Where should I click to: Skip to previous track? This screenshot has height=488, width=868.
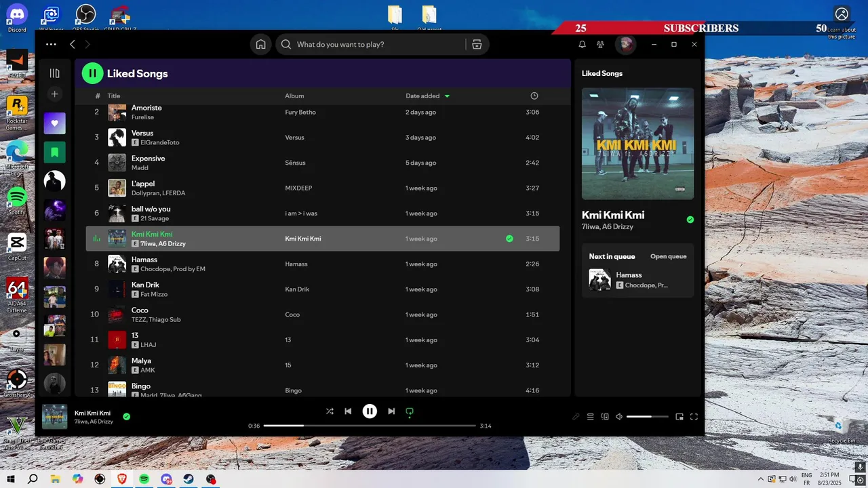[348, 411]
